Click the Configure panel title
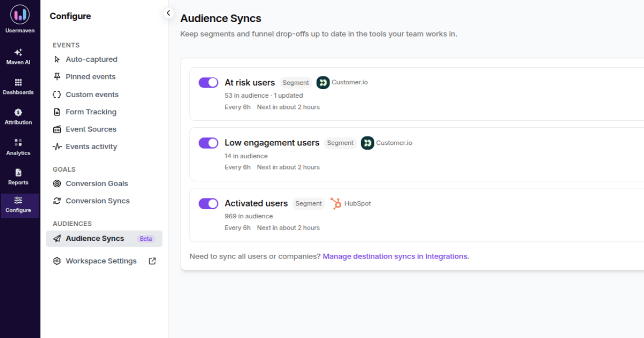 coord(70,16)
